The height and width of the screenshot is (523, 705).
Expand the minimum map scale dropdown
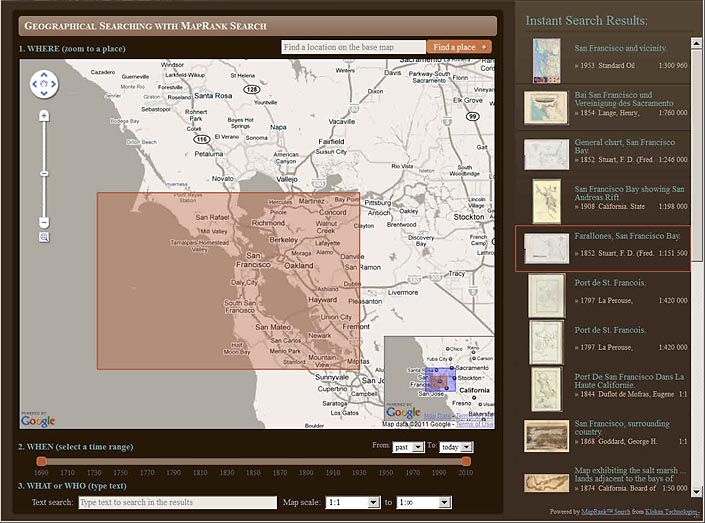pos(346,502)
